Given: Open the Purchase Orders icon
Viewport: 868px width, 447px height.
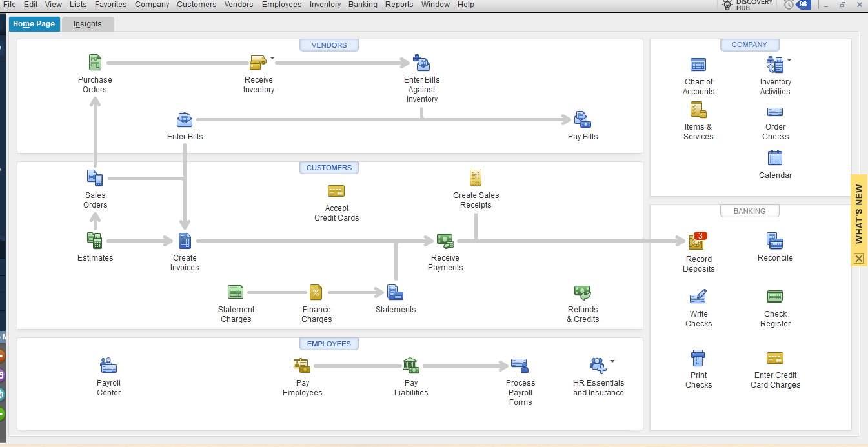Looking at the screenshot, I should tap(95, 63).
